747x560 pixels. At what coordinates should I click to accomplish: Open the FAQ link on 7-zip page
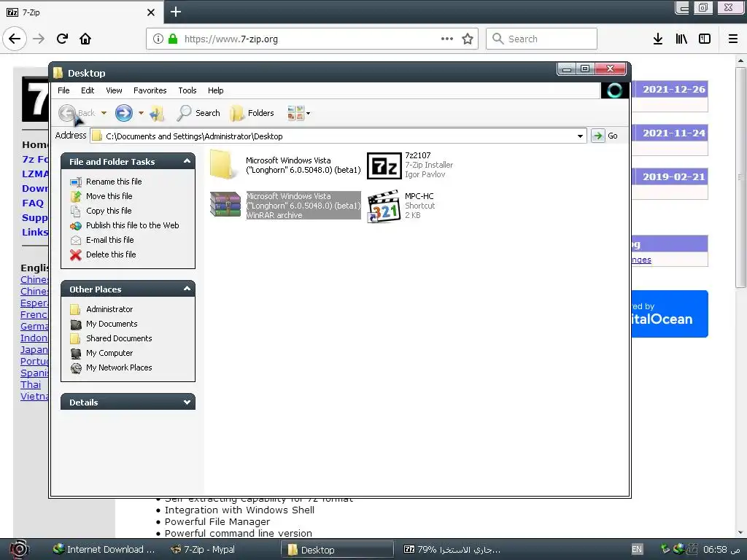33,203
